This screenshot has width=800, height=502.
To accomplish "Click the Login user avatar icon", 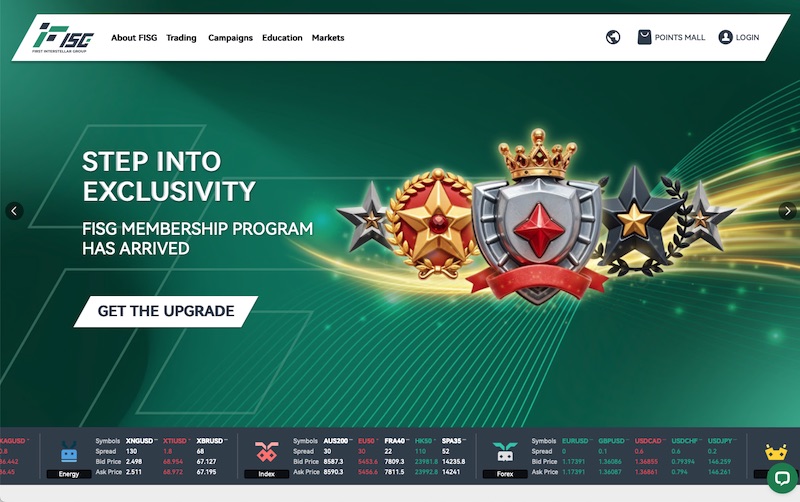I will [725, 37].
